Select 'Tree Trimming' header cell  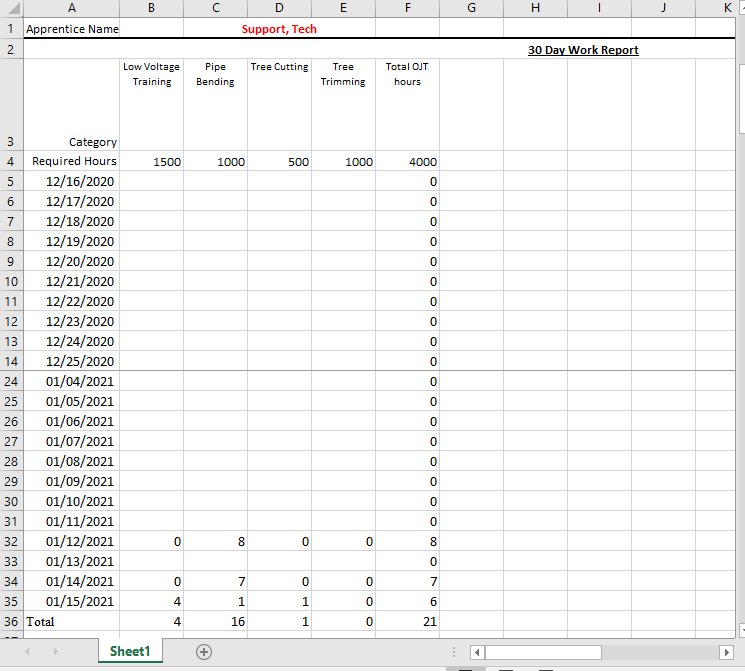(344, 105)
